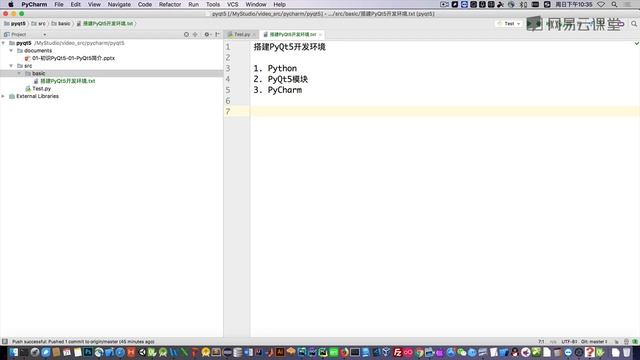
Task: Click the Bluetooth icon in the menu bar
Action: pos(523,4)
